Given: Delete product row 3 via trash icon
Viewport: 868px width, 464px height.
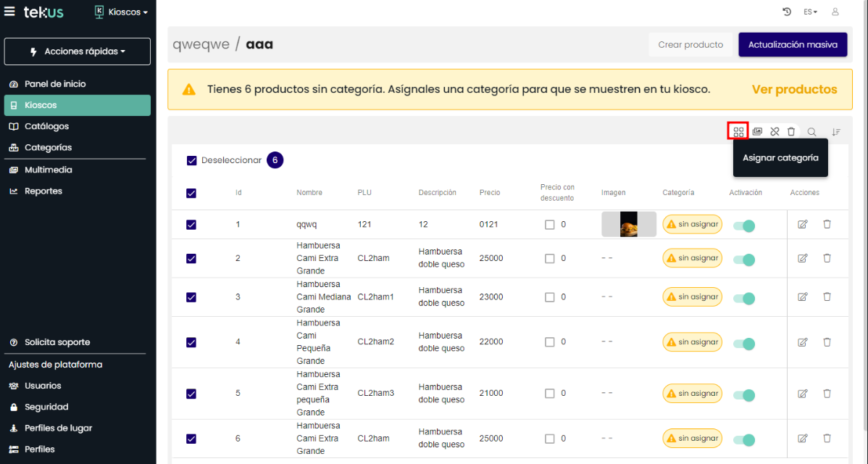Looking at the screenshot, I should (x=827, y=297).
